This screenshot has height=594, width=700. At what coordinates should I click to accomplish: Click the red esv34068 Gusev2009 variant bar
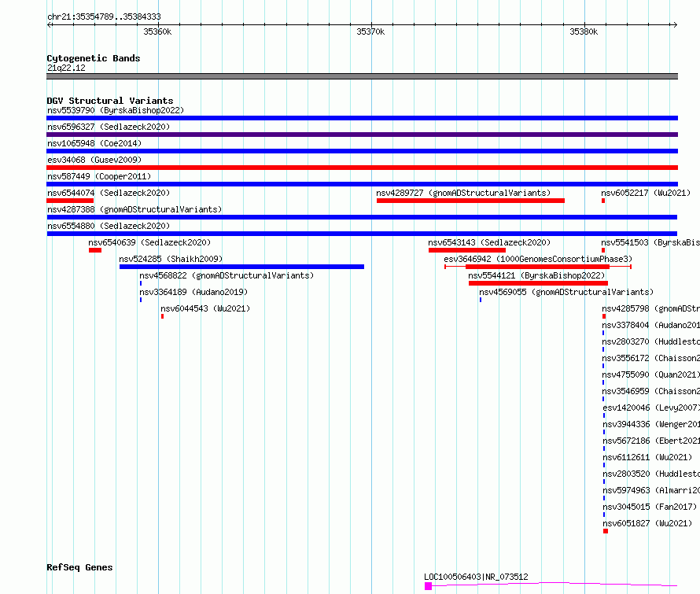click(x=362, y=168)
